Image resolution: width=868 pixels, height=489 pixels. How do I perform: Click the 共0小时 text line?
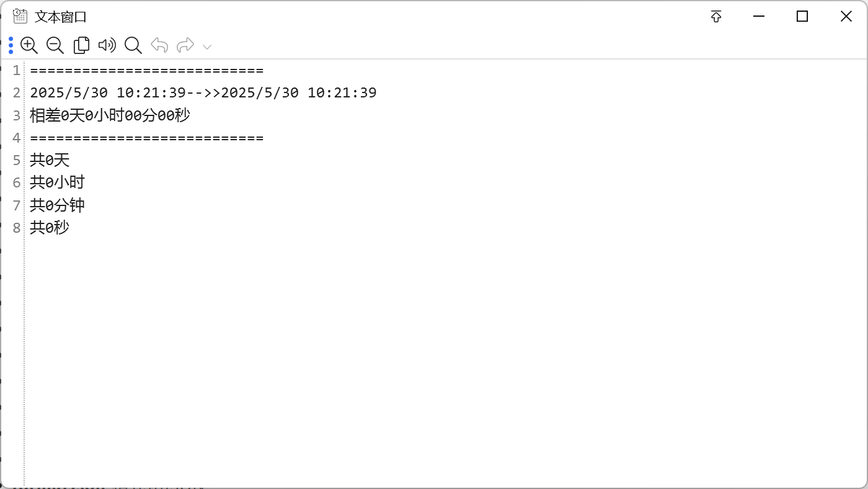click(57, 182)
